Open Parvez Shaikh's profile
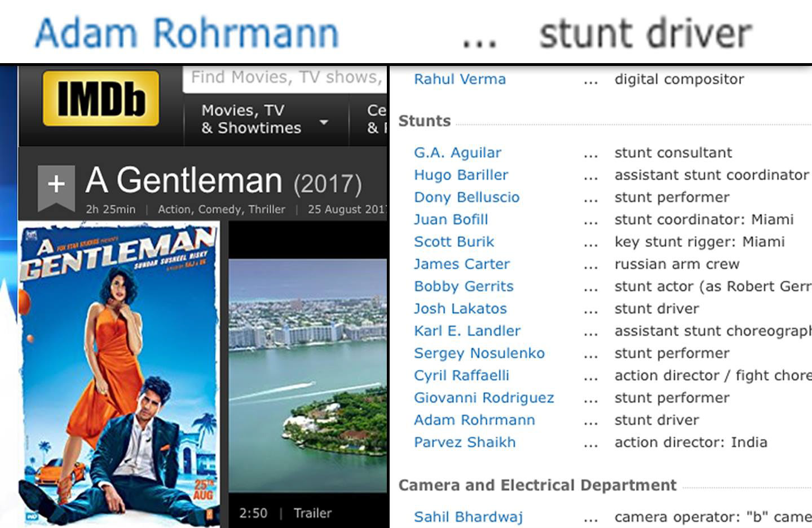 click(465, 442)
